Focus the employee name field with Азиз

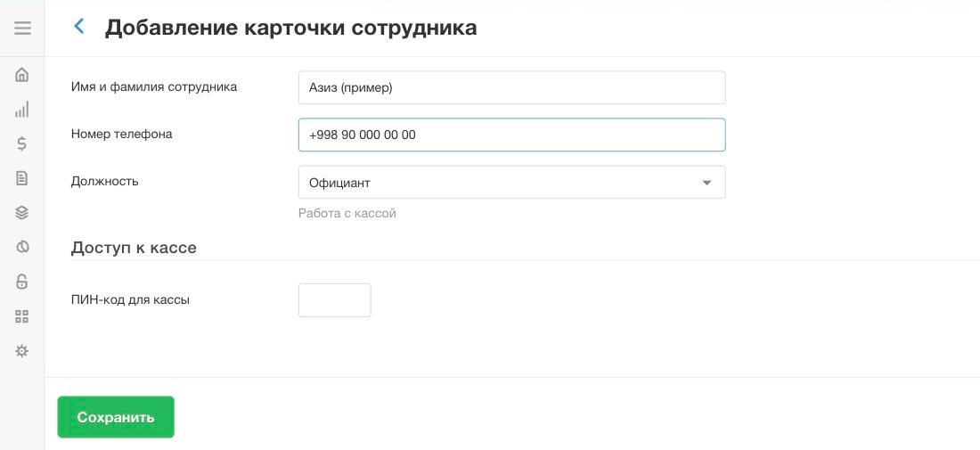[x=512, y=87]
